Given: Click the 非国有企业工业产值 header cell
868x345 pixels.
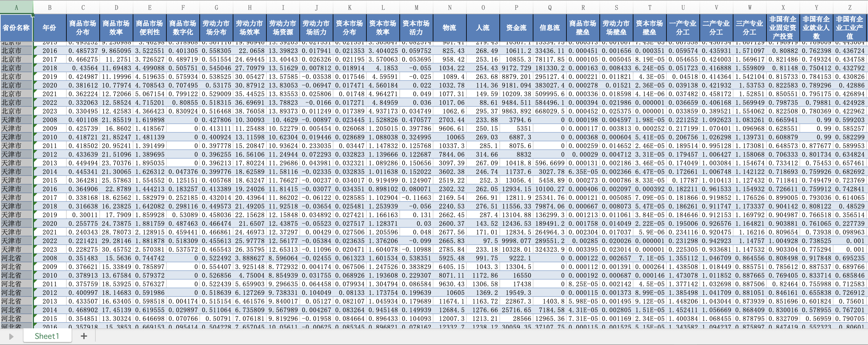Looking at the screenshot, I should pos(849,28).
